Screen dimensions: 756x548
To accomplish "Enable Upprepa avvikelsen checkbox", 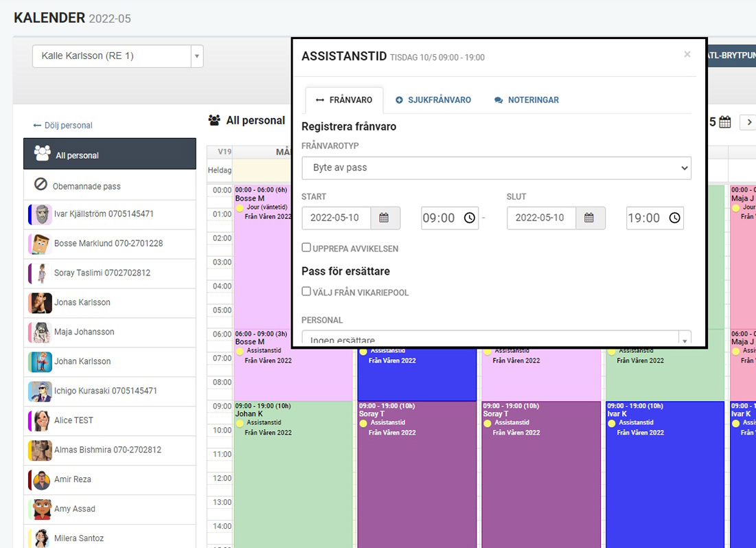I will (306, 248).
